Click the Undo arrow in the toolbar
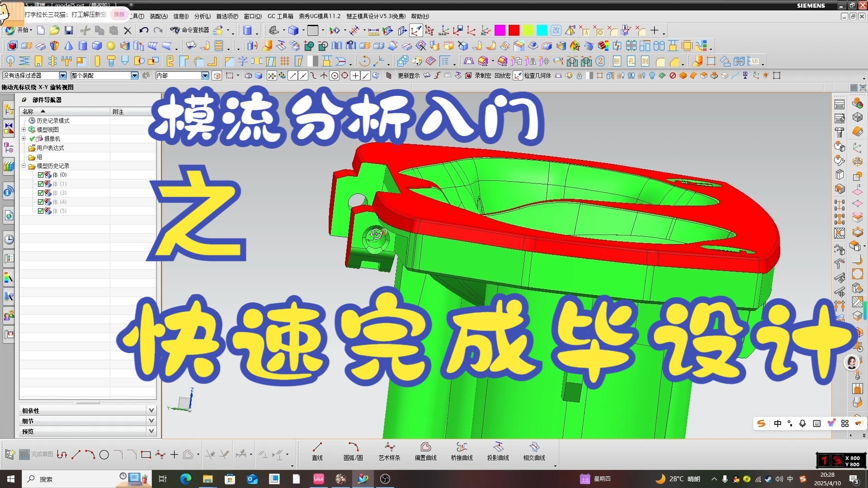 (x=144, y=30)
